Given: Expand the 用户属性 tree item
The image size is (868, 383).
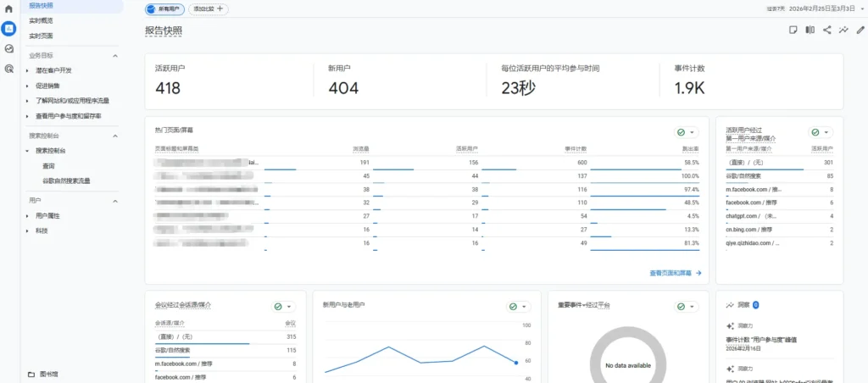Looking at the screenshot, I should coord(27,216).
